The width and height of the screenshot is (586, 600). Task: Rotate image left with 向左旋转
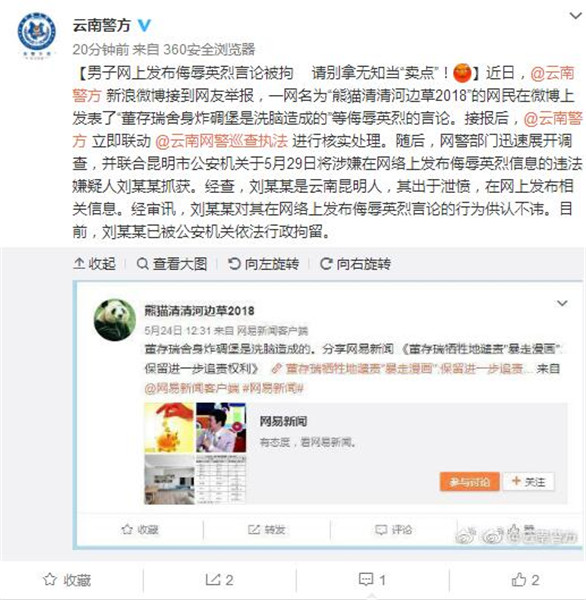click(263, 264)
